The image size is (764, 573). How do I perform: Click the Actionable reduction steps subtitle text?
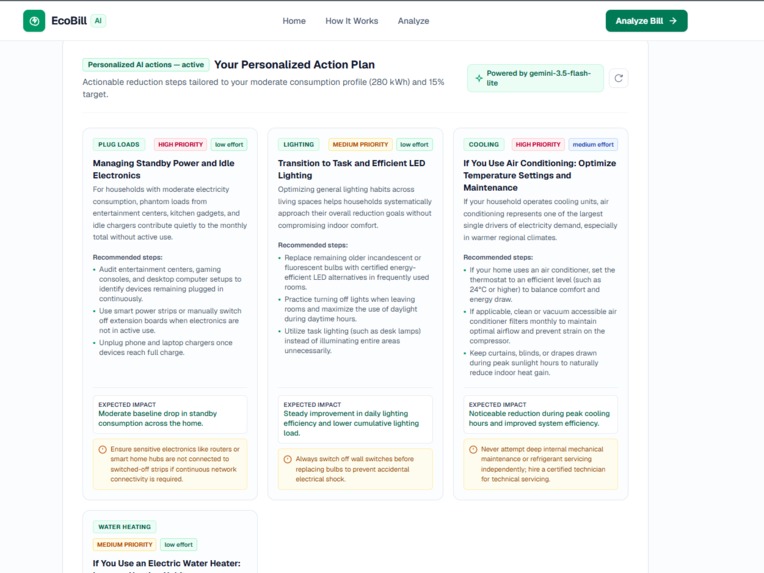click(x=263, y=88)
